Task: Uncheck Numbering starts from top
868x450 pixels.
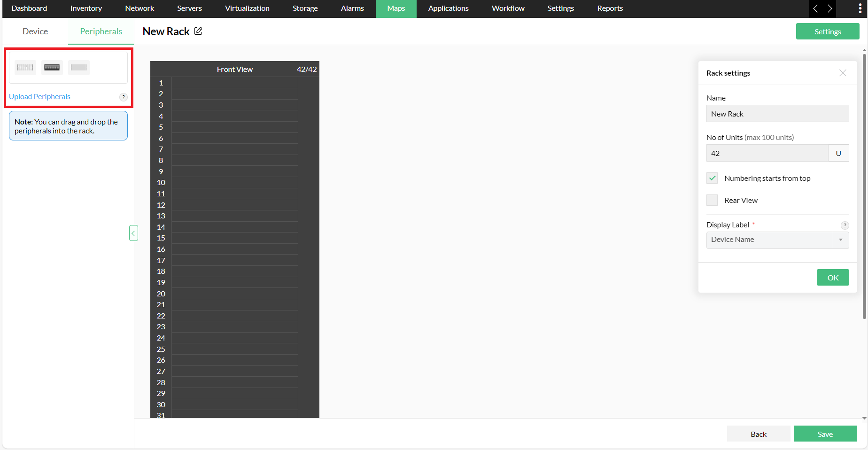Action: [712, 178]
